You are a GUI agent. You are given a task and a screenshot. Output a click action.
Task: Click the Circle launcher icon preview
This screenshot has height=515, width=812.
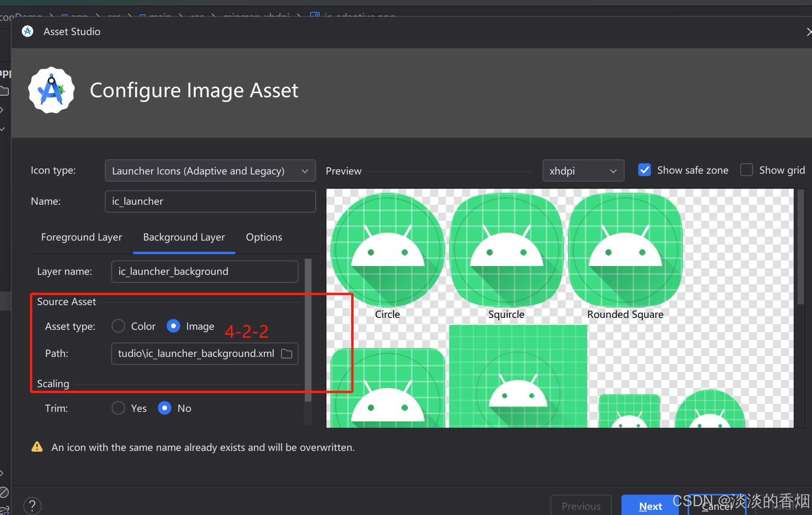click(387, 250)
